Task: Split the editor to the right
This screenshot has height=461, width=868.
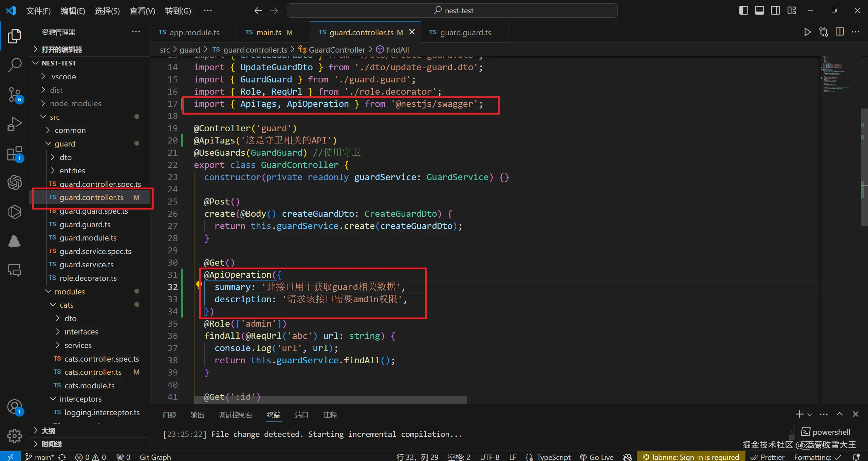Action: (x=840, y=32)
